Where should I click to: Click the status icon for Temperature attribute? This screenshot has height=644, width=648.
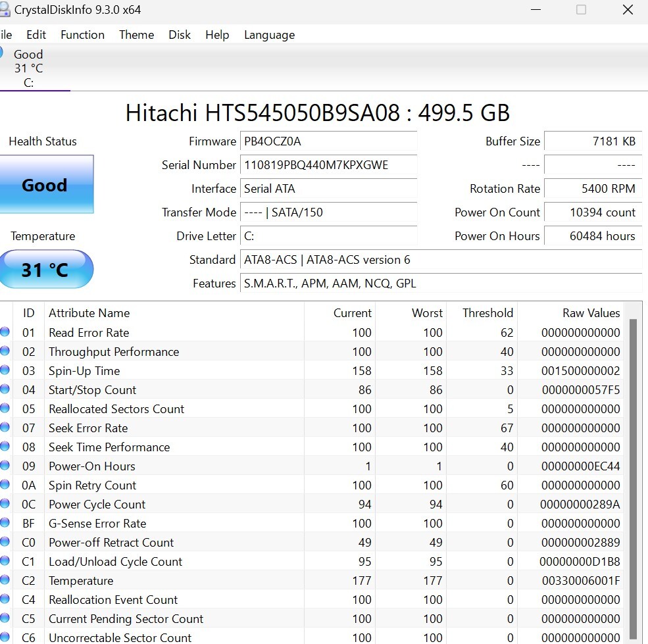5,580
